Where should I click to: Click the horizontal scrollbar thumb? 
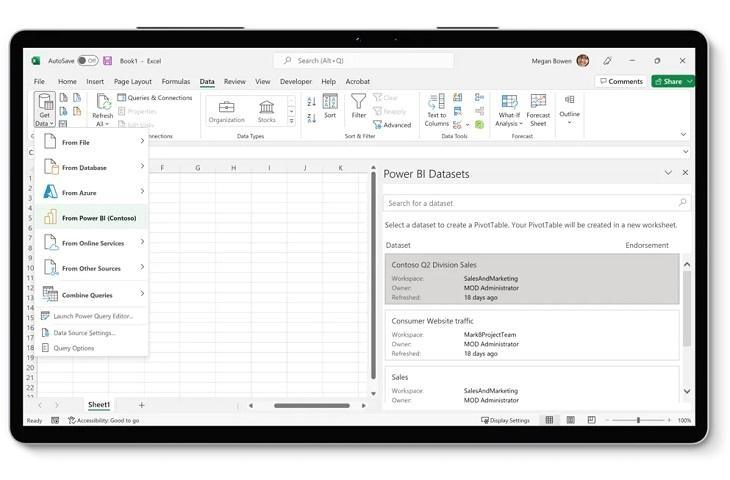(311, 406)
